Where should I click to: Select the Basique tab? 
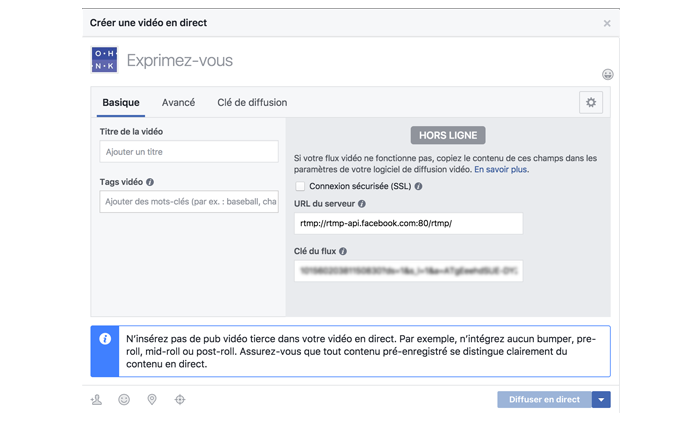121,103
